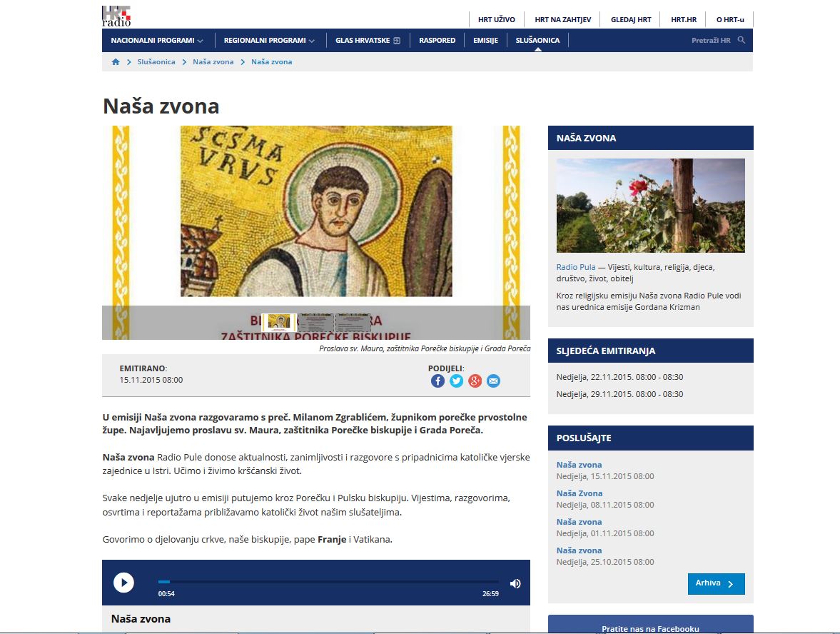Image resolution: width=840 pixels, height=634 pixels.
Task: Click GLEDAJ HRT top link
Action: [631, 19]
